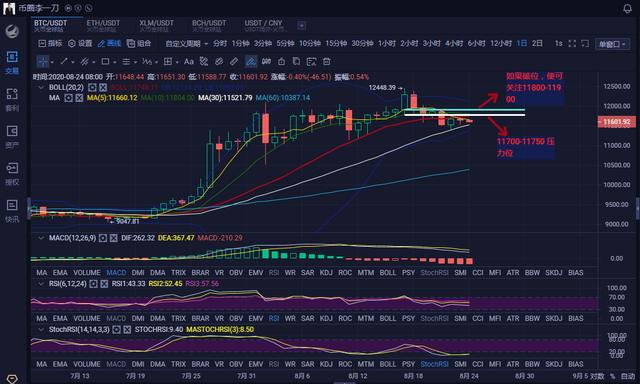Click the 组合 combination button
This screenshot has width=640, height=384.
point(139,43)
